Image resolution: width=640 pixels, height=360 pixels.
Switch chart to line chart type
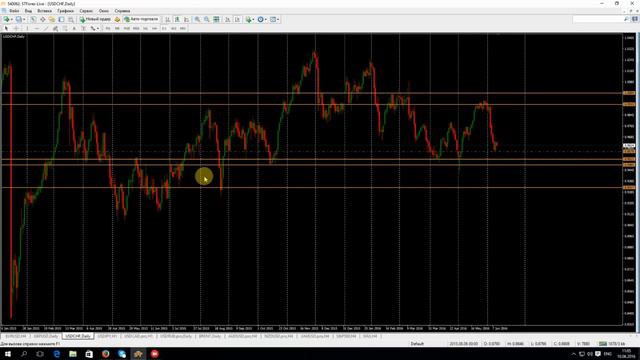187,19
